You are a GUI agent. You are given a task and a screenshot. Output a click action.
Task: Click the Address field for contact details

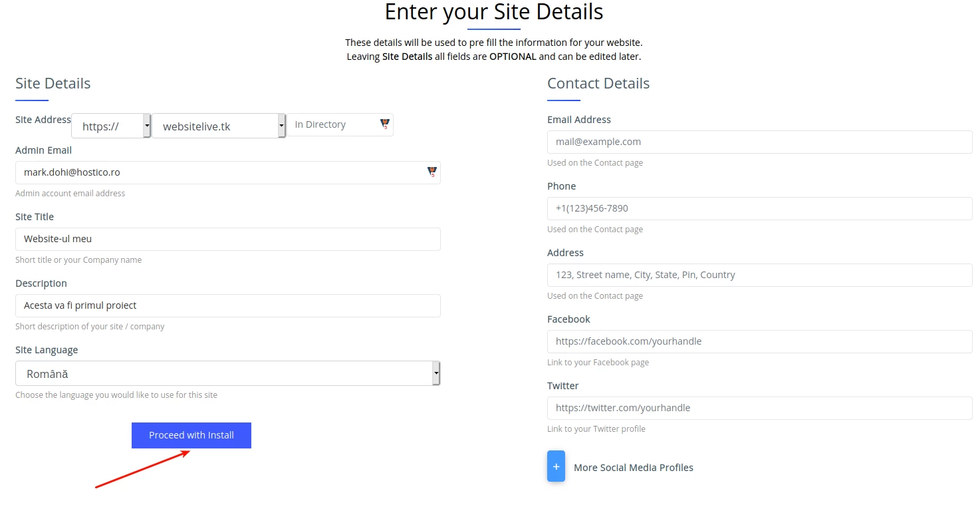pyautogui.click(x=759, y=275)
